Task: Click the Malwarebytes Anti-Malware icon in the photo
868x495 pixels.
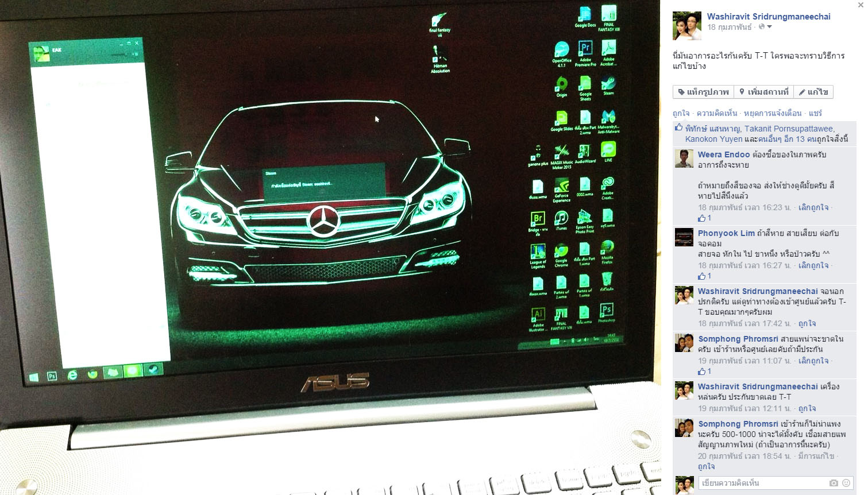Action: [608, 121]
